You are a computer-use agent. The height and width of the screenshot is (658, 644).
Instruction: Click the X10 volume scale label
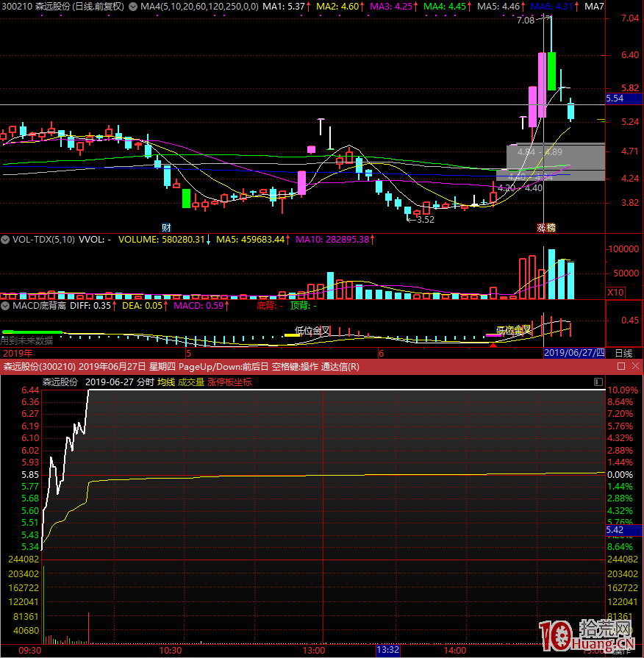[615, 292]
